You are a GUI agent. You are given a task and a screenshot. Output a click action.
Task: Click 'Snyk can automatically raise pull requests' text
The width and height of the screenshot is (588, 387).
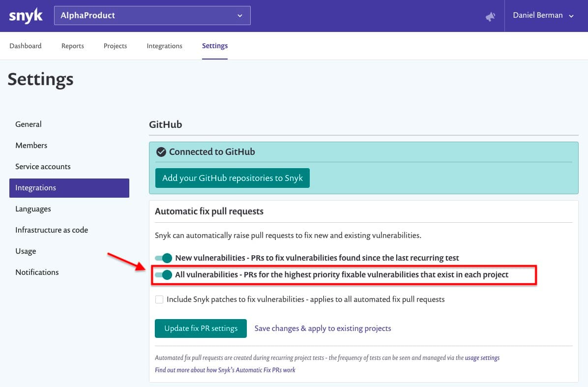(288, 236)
